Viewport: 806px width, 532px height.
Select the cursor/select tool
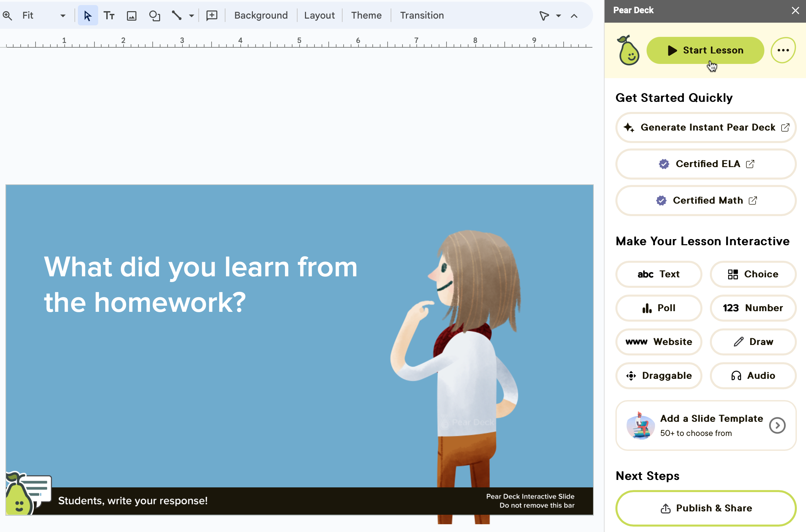coord(88,15)
